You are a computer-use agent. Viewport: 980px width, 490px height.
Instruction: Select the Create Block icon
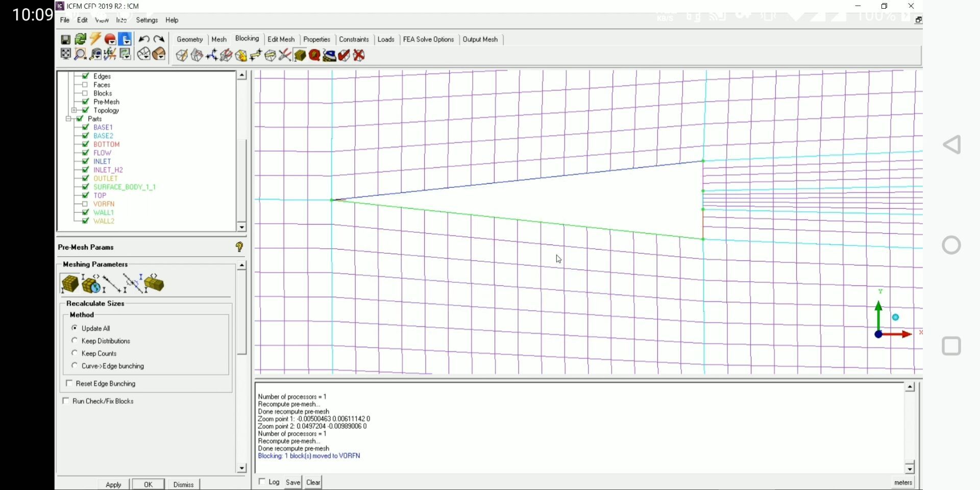(182, 55)
